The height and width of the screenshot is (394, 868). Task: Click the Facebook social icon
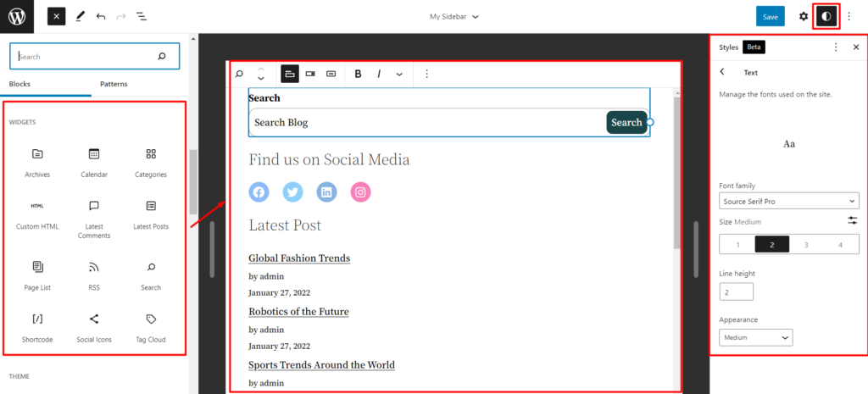click(259, 192)
